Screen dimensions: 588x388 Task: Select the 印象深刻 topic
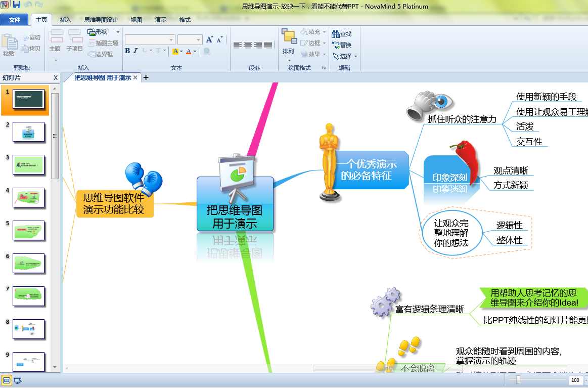coord(449,178)
